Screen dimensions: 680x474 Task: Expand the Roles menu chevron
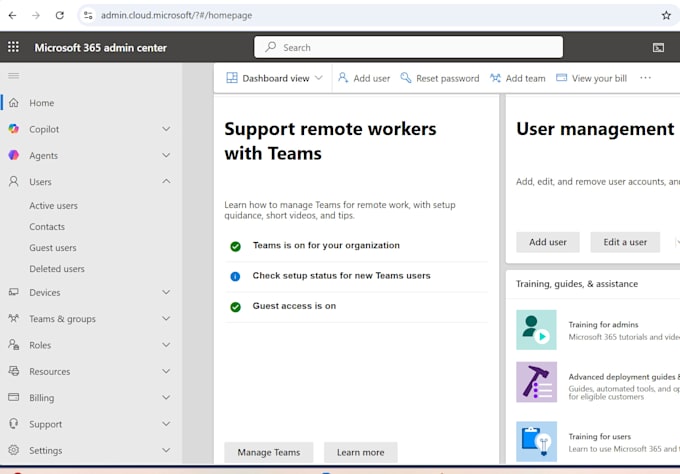pyautogui.click(x=166, y=345)
